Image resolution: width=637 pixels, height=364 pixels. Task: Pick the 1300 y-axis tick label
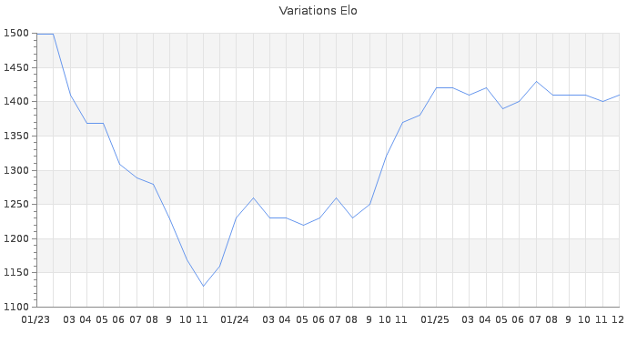pos(16,170)
